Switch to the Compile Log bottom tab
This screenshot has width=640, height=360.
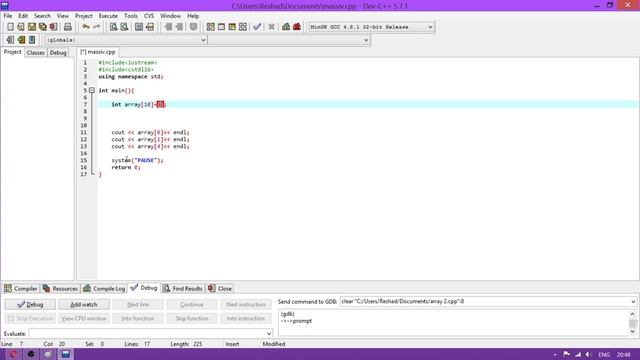[x=104, y=289]
